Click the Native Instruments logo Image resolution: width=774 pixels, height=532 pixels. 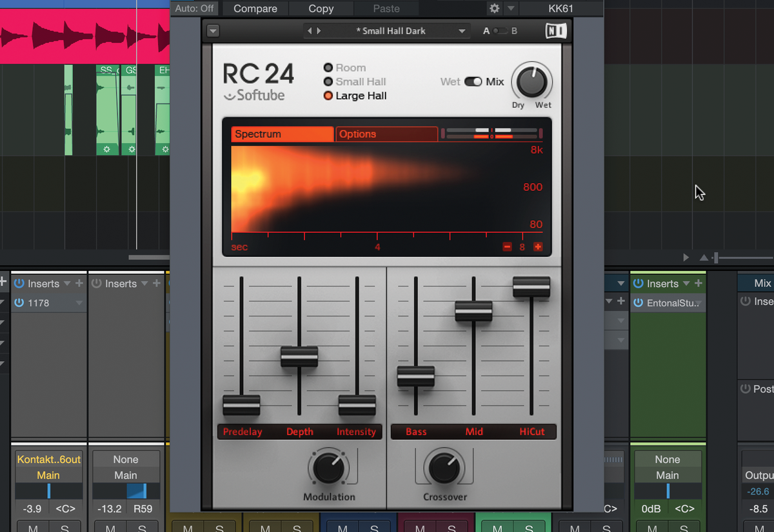555,30
